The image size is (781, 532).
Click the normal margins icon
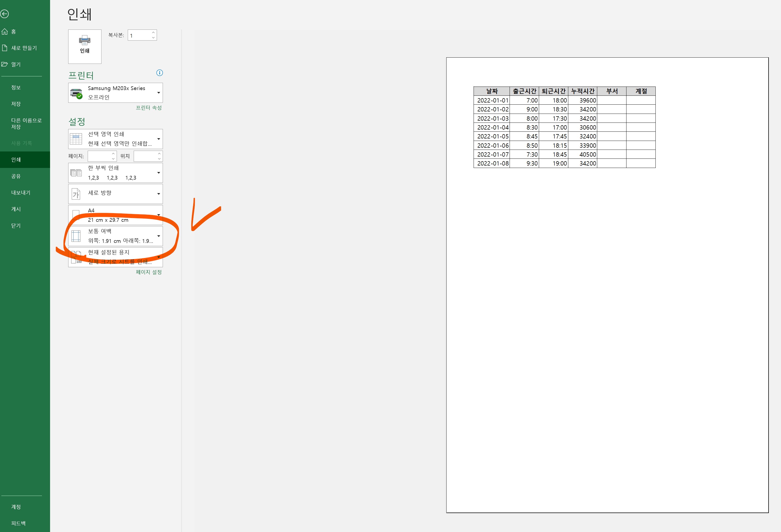pyautogui.click(x=76, y=236)
